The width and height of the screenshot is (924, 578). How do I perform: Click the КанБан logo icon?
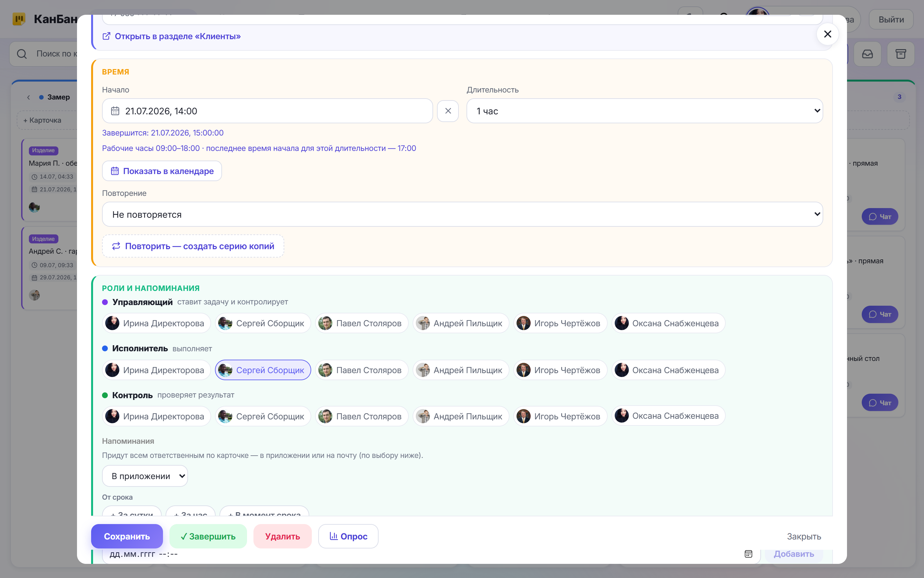(19, 19)
